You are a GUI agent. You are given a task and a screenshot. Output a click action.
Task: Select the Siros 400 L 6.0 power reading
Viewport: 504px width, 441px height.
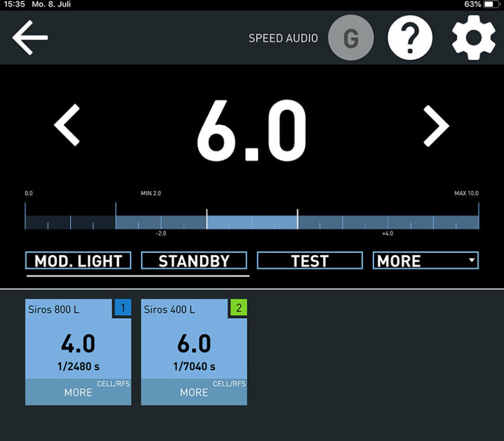coord(194,344)
